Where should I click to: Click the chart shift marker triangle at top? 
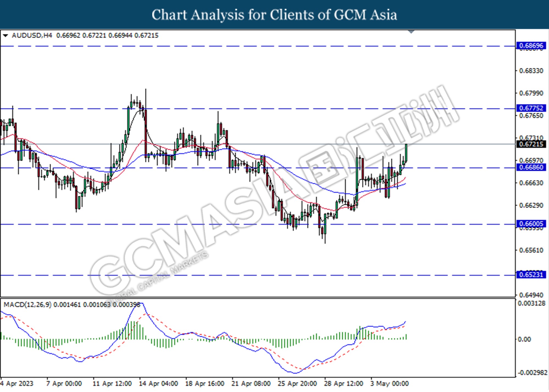point(411,32)
